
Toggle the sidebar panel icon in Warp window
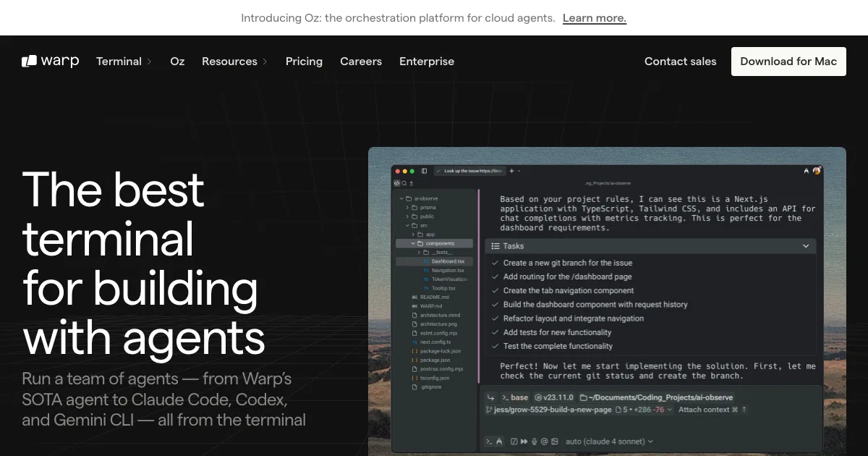pos(425,171)
